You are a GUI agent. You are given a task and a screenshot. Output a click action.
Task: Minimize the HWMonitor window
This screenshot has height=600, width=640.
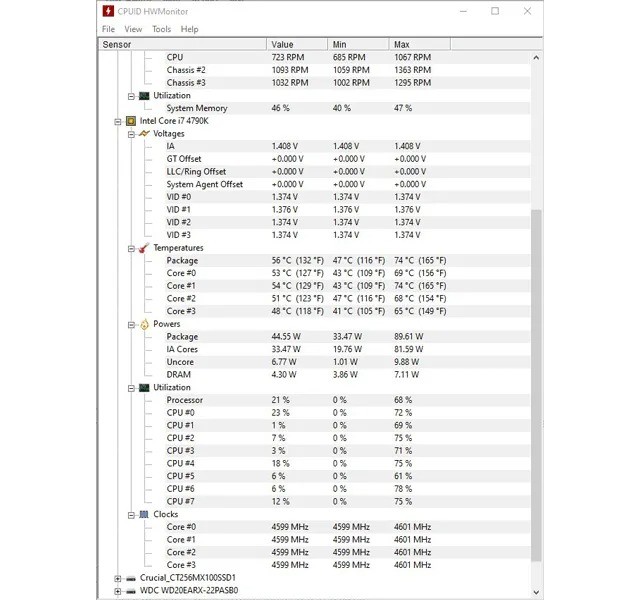coord(463,11)
